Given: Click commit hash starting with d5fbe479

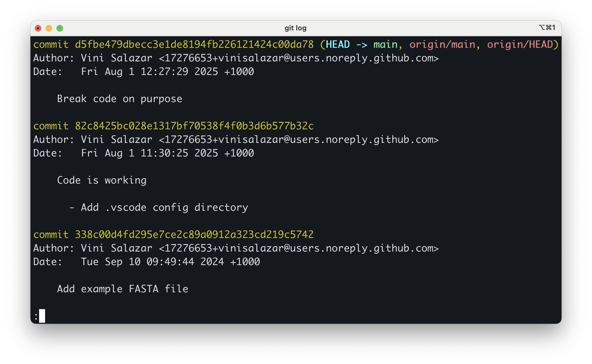Looking at the screenshot, I should click(x=194, y=45).
